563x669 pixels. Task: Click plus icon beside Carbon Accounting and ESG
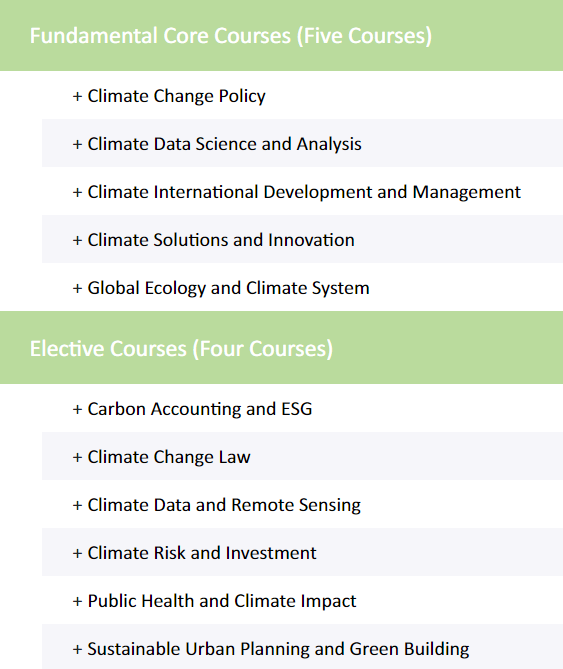pyautogui.click(x=77, y=410)
